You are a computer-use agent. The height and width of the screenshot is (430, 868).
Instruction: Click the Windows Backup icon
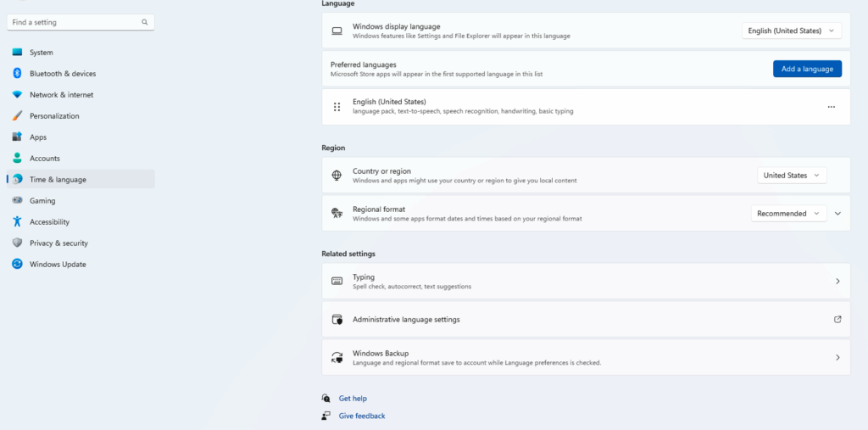[337, 357]
